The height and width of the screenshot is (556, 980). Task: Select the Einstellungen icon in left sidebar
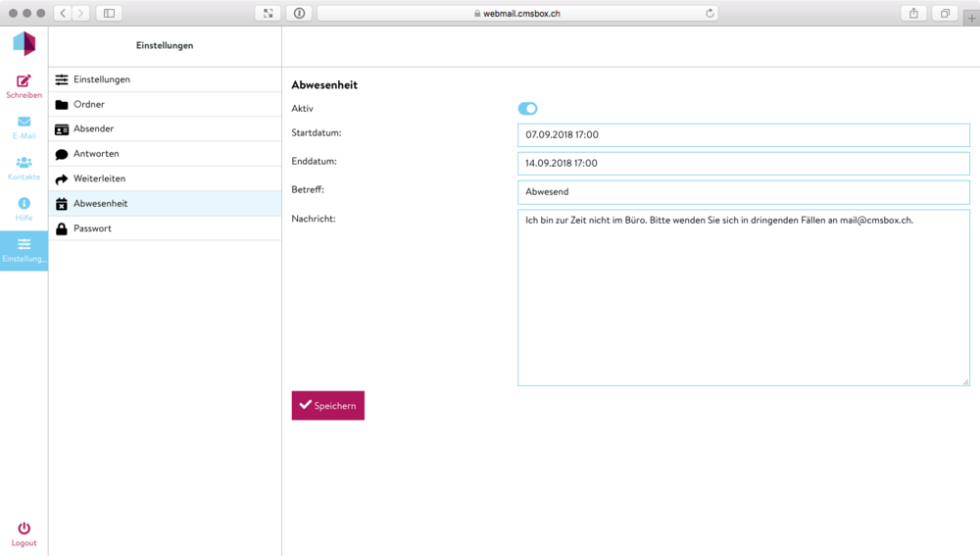(24, 250)
